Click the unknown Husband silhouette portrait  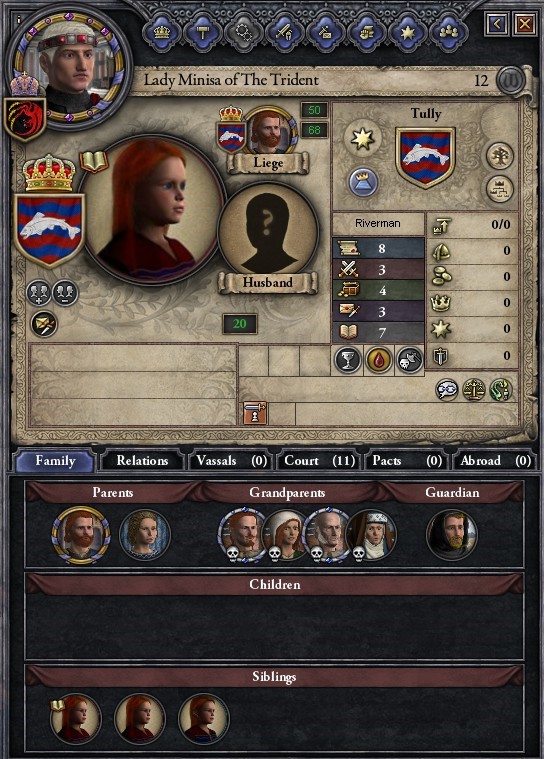pyautogui.click(x=268, y=233)
